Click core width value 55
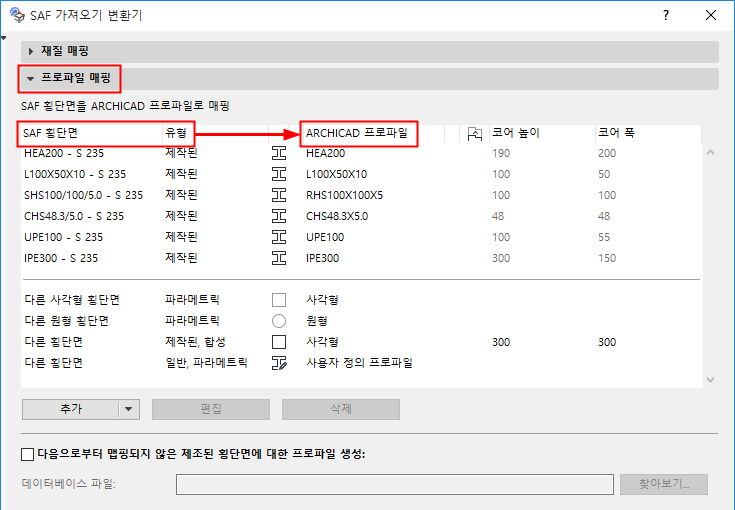 604,237
